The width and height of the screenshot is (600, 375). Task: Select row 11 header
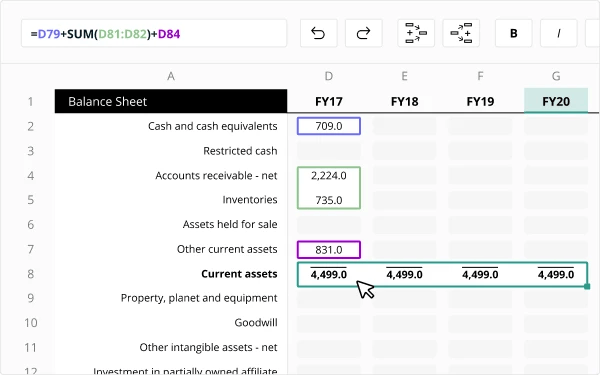point(31,347)
